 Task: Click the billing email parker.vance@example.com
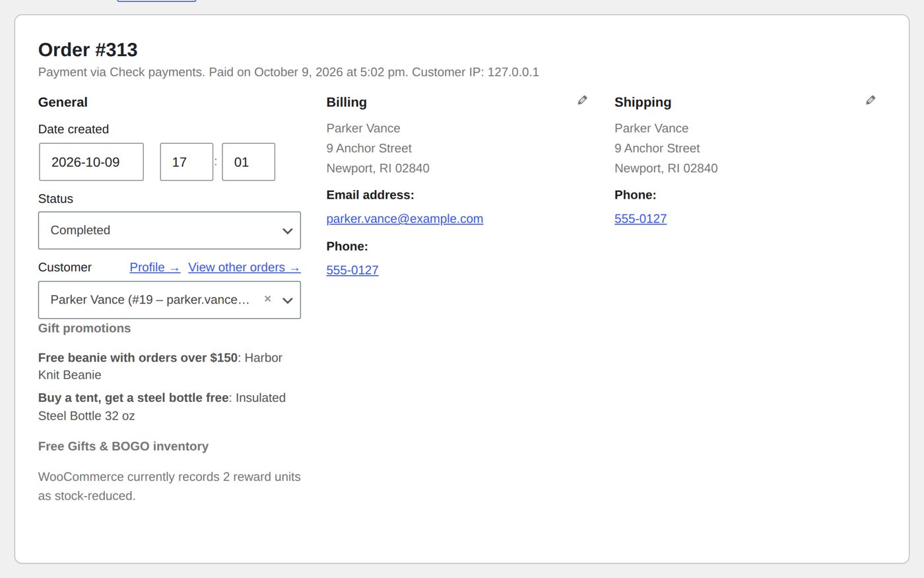405,218
